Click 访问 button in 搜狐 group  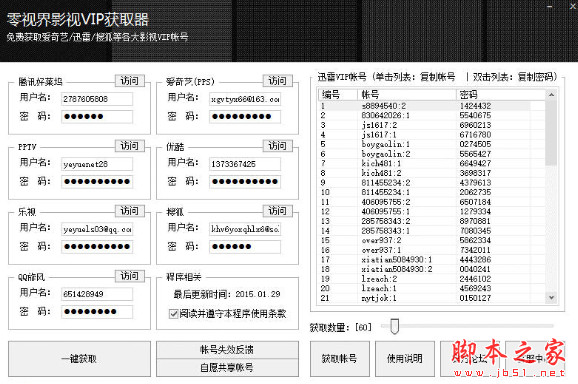pyautogui.click(x=277, y=211)
